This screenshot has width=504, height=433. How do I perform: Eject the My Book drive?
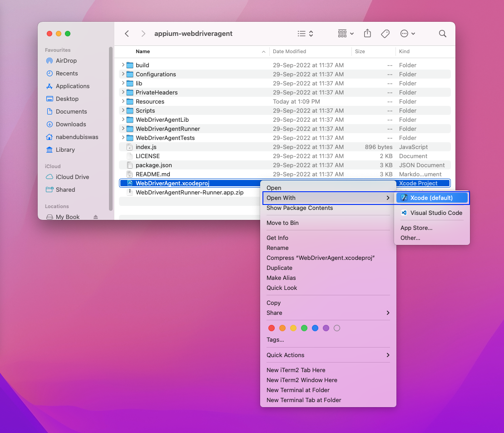[95, 217]
